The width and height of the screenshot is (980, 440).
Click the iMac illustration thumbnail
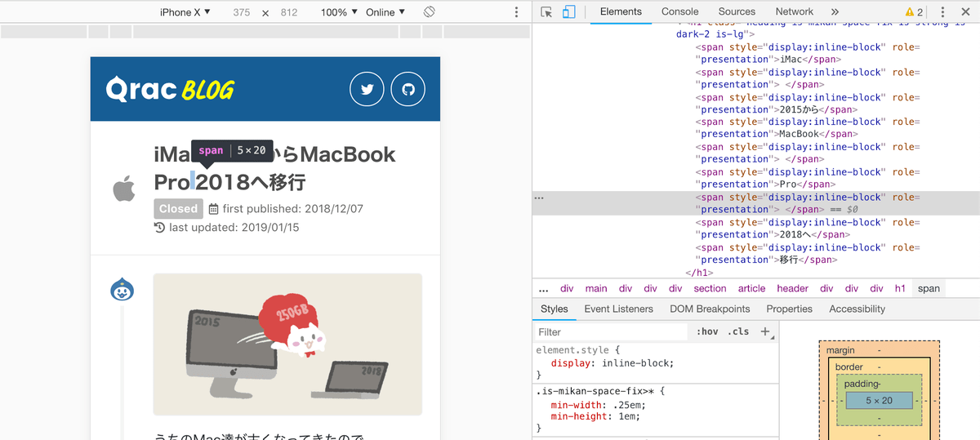click(287, 344)
